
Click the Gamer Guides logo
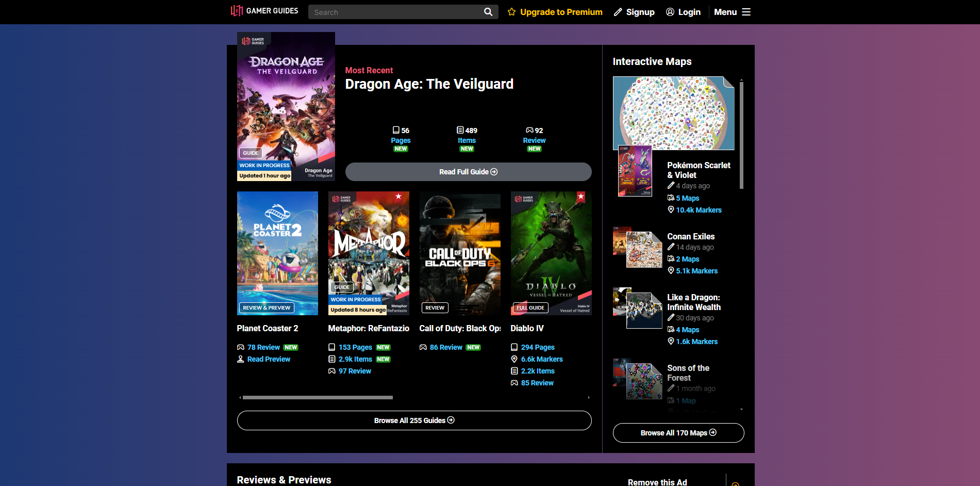pos(264,11)
